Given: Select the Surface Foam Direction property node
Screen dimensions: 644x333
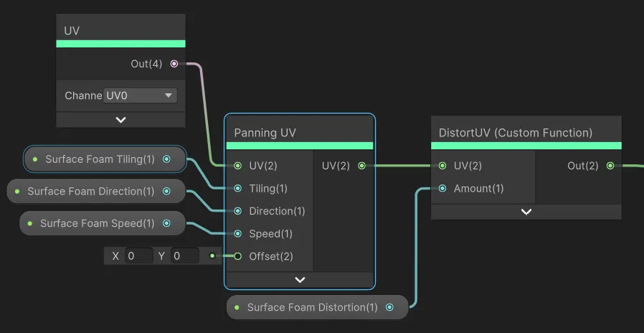Looking at the screenshot, I should coord(96,191).
